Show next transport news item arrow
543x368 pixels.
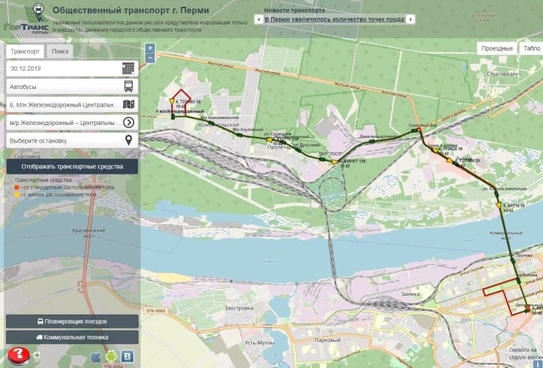pyautogui.click(x=410, y=19)
